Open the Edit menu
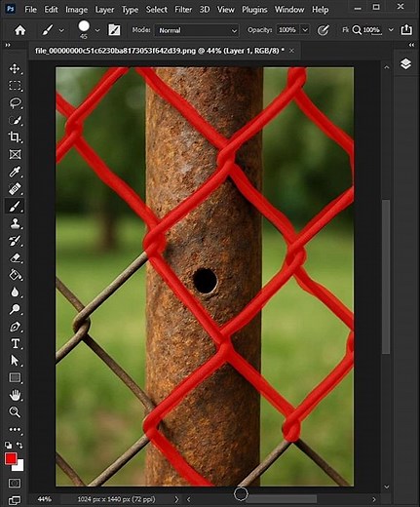This screenshot has height=507, width=420. coord(51,10)
